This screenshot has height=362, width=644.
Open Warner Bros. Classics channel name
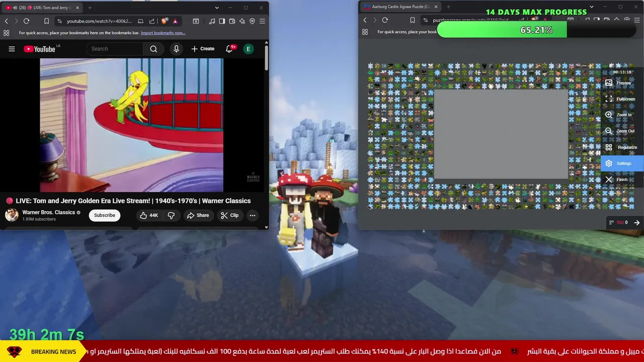point(49,212)
